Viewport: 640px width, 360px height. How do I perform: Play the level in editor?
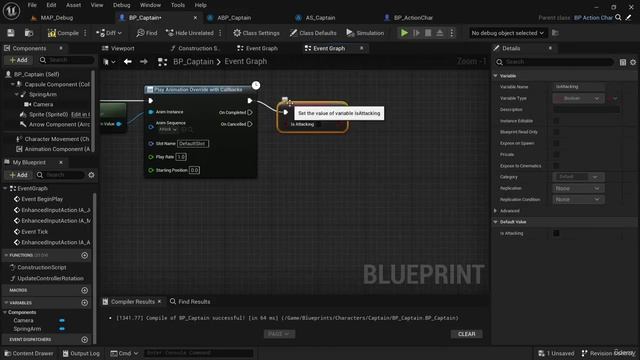point(404,33)
